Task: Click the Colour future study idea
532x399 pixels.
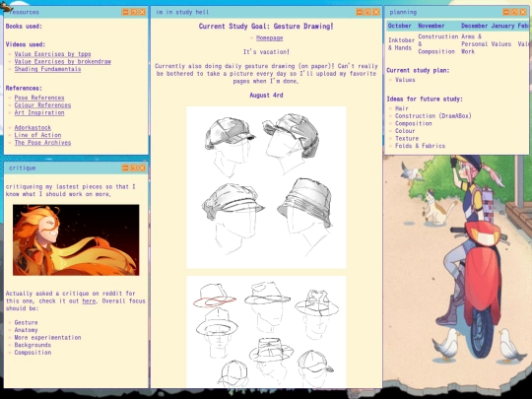Action: click(x=405, y=131)
